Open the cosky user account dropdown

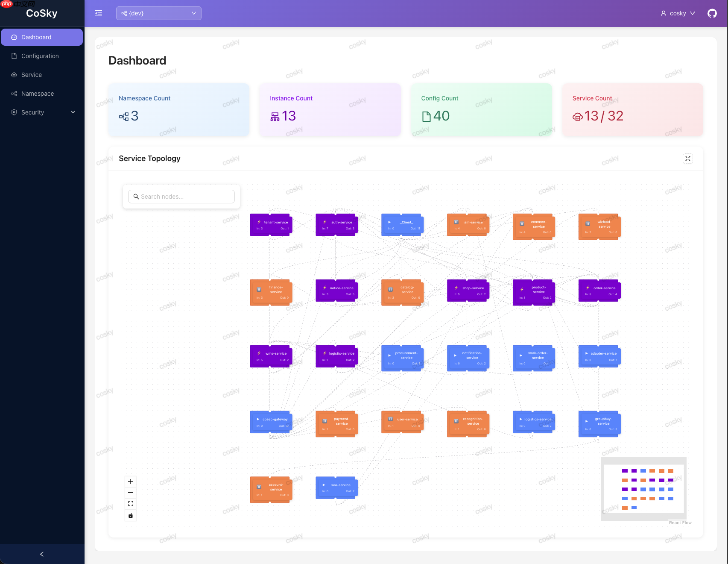(x=677, y=13)
